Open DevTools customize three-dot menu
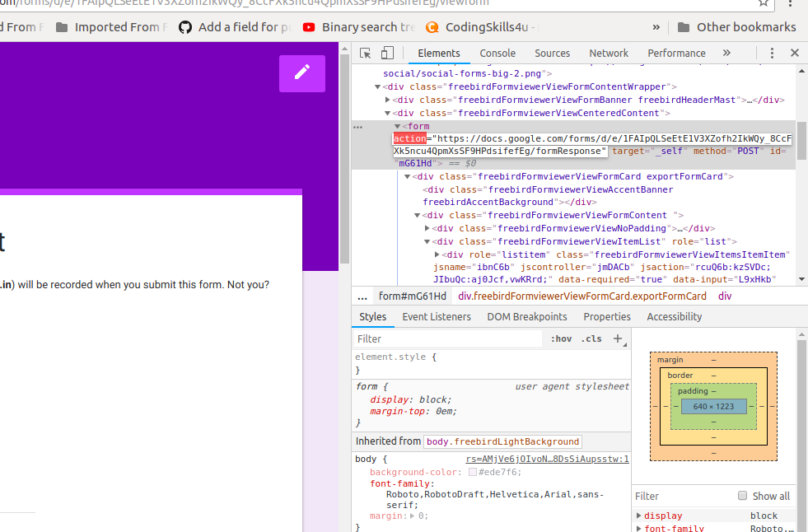Viewport: 808px width, 532px height. [772, 53]
